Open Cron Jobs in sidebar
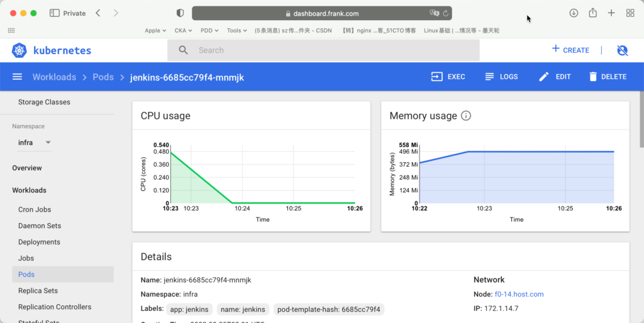The height and width of the screenshot is (323, 644). 35,209
